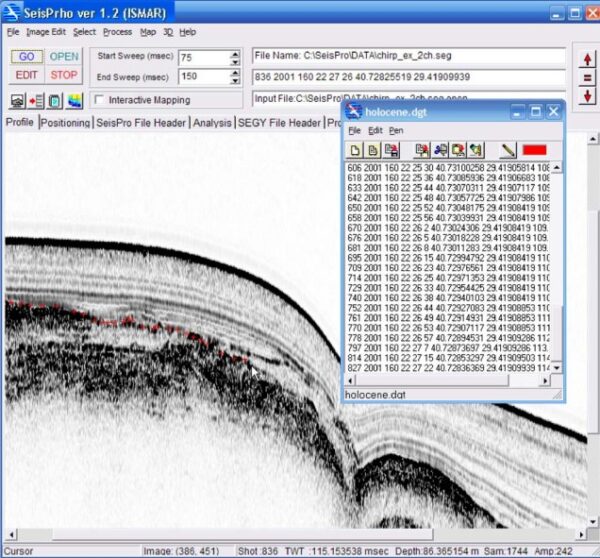Click the red down arrow icon
This screenshot has width=600, height=558.
(x=587, y=95)
